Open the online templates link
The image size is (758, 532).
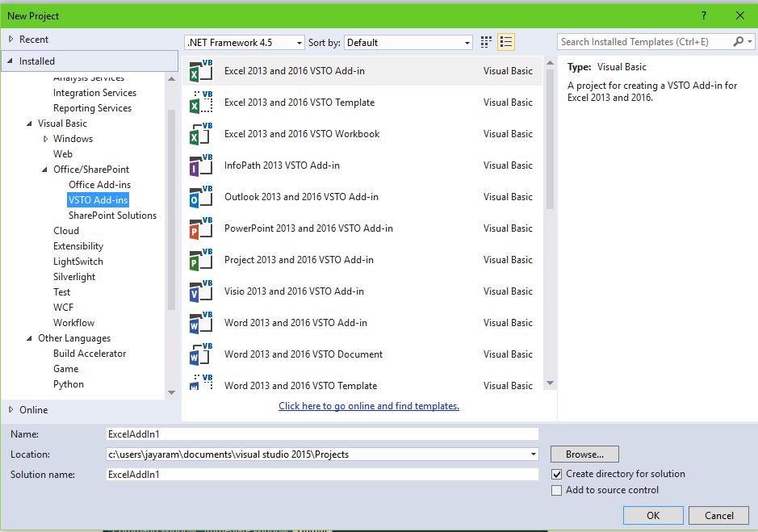[369, 406]
